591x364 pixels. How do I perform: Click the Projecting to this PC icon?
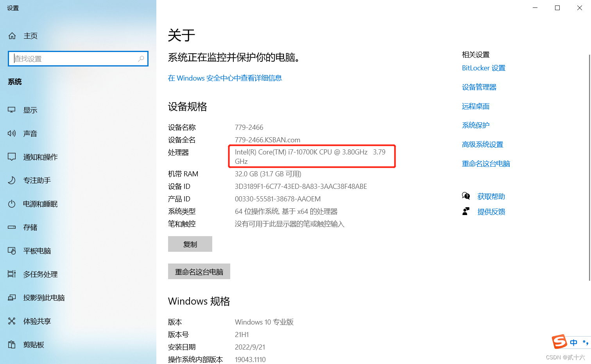[12, 298]
